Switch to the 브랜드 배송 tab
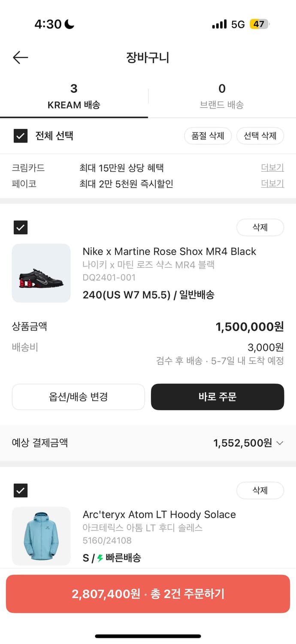Screen dimensions: 296x644 222,97
